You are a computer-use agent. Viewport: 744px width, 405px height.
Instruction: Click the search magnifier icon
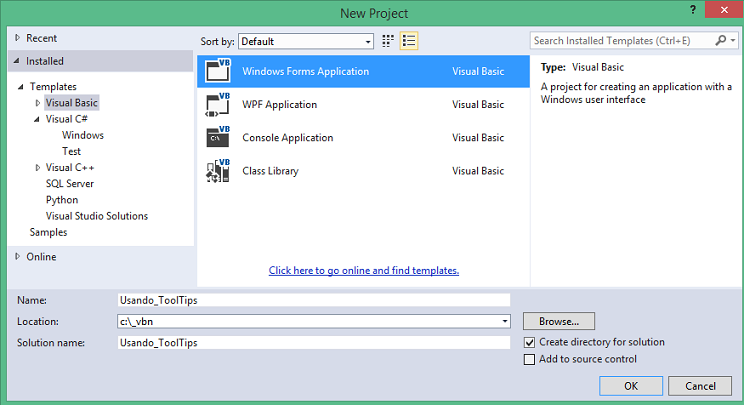(721, 41)
